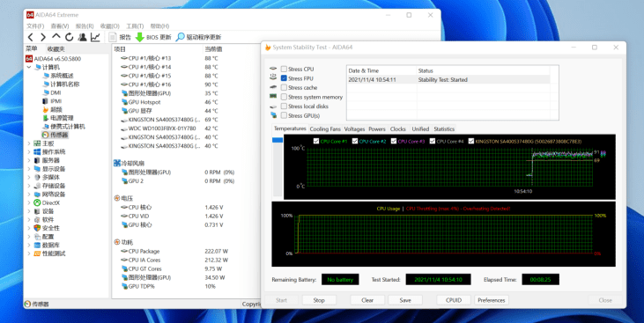Expand the 性能测试 tree node
644x323 pixels.
coord(29,253)
